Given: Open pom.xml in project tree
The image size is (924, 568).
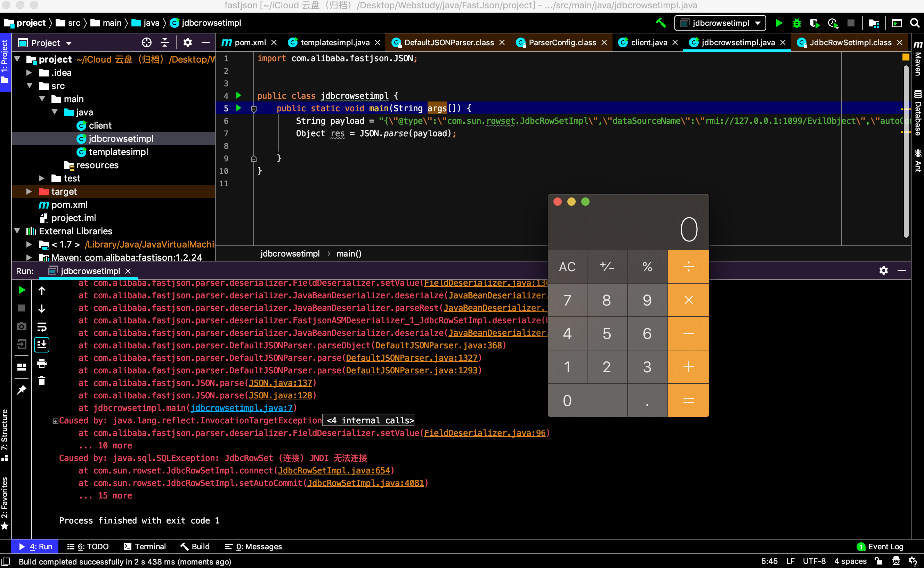Looking at the screenshot, I should (69, 205).
